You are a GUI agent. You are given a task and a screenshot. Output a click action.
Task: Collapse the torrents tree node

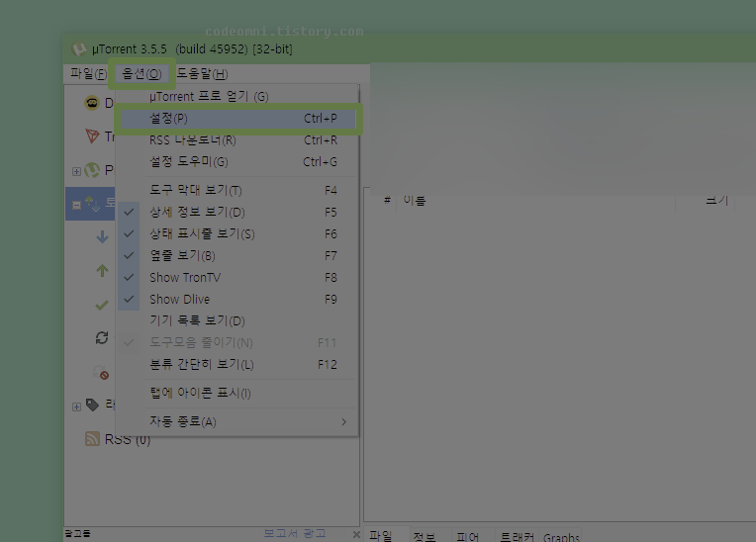(76, 205)
